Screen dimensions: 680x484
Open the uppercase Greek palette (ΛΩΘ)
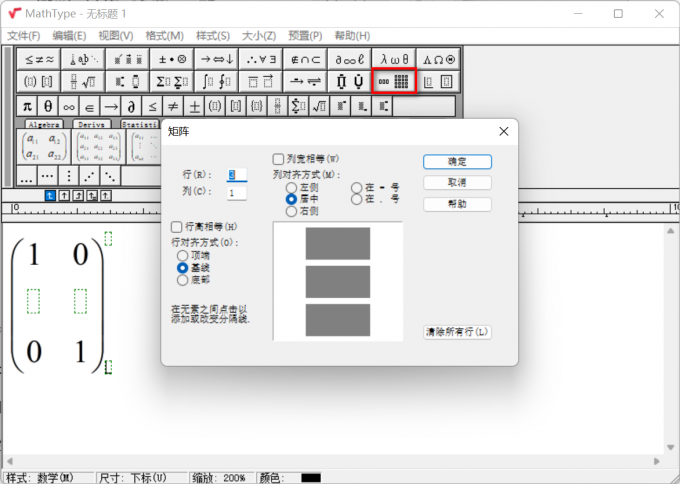(x=438, y=59)
